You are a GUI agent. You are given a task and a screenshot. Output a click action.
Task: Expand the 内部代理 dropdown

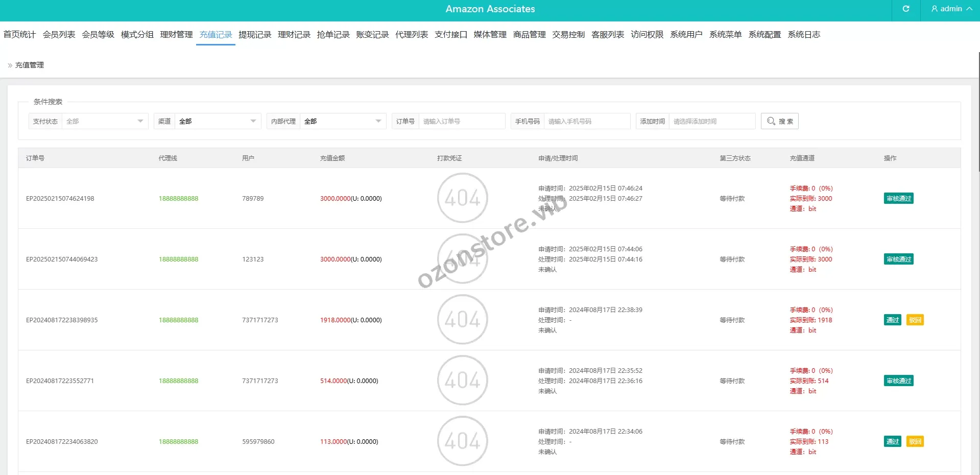pos(342,121)
